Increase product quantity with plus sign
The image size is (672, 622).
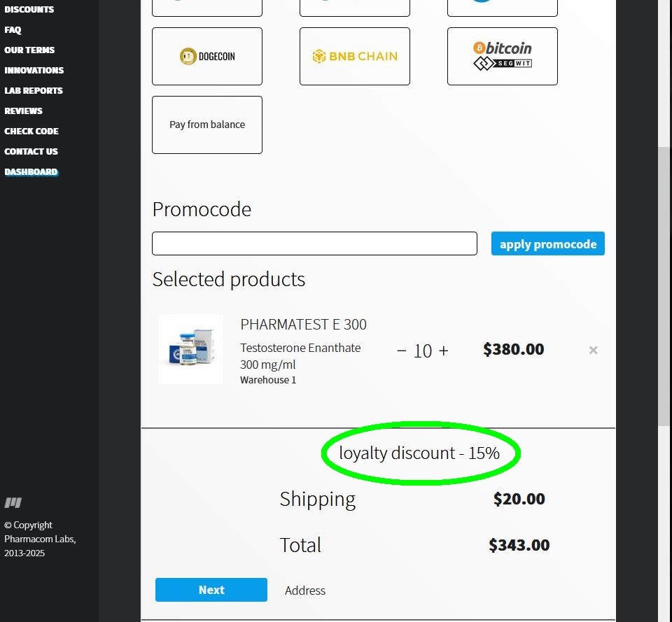[443, 351]
